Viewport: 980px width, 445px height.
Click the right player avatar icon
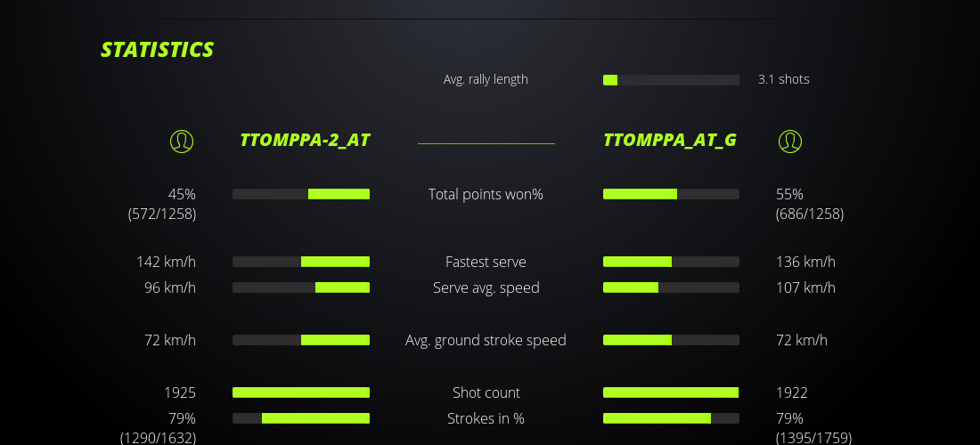[790, 141]
